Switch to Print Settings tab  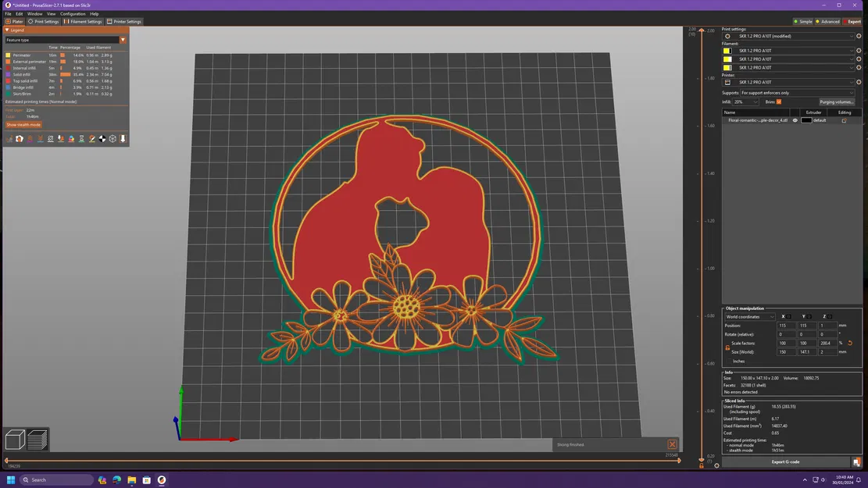[x=43, y=22]
